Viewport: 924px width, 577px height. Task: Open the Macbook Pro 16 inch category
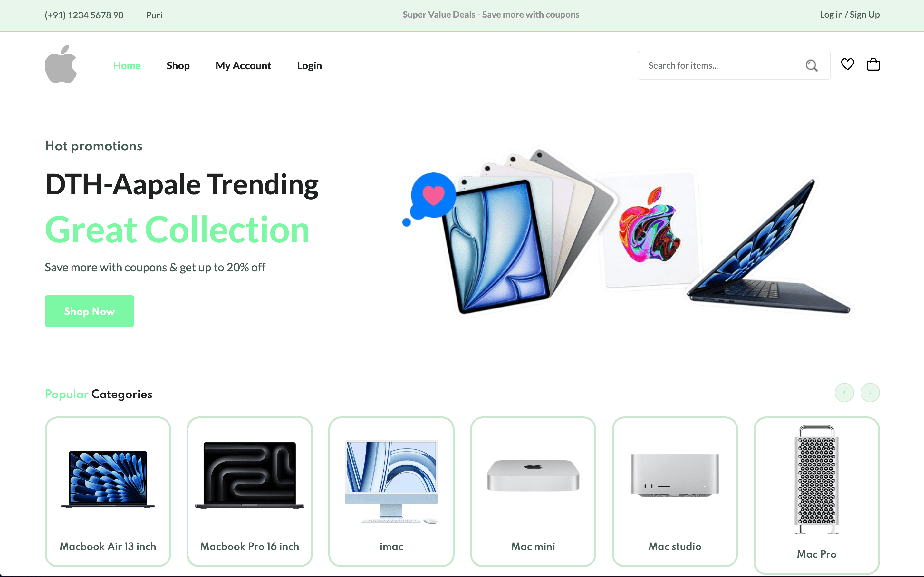pos(250,492)
